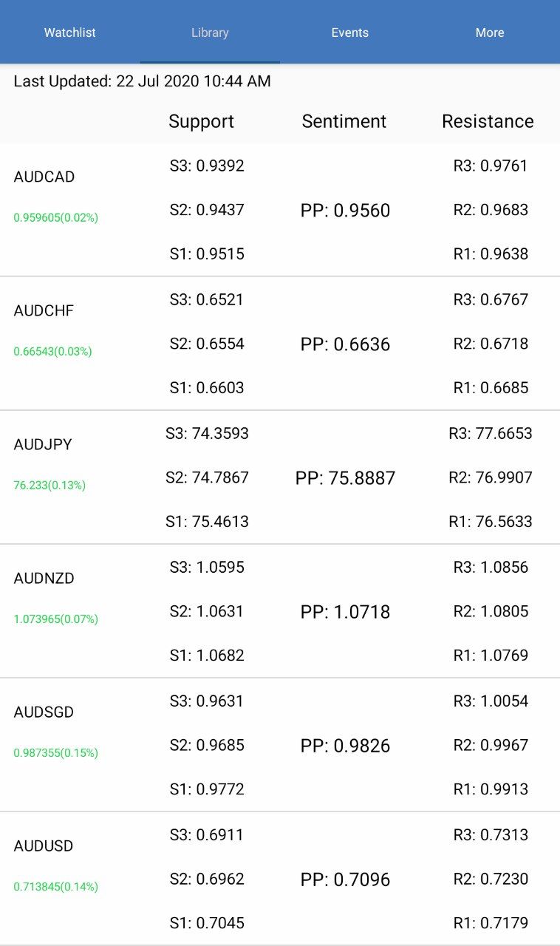Click AUDSGD R3 value 1.0054
The width and height of the screenshot is (560, 946).
pos(491,701)
